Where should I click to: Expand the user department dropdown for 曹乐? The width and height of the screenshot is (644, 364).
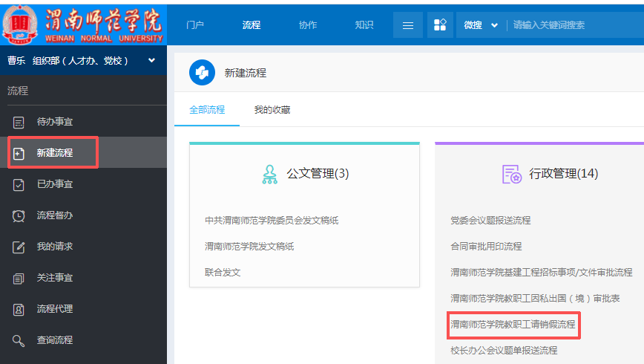152,60
